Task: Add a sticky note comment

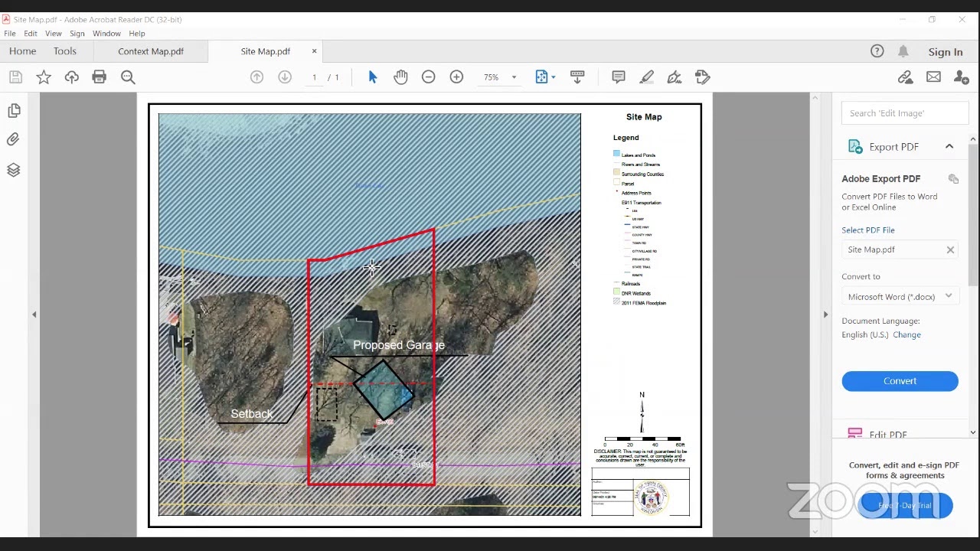Action: point(619,77)
